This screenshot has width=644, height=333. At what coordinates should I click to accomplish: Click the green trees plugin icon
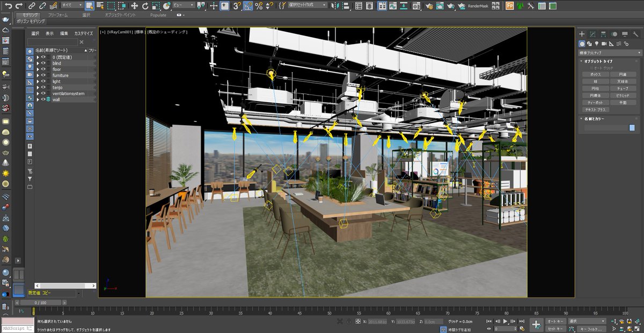point(520,6)
